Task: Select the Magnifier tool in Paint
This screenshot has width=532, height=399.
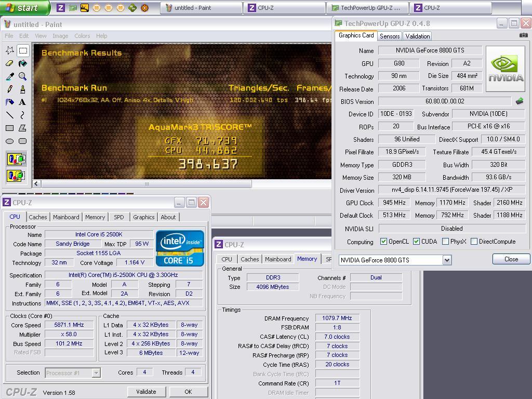Action: coord(23,76)
